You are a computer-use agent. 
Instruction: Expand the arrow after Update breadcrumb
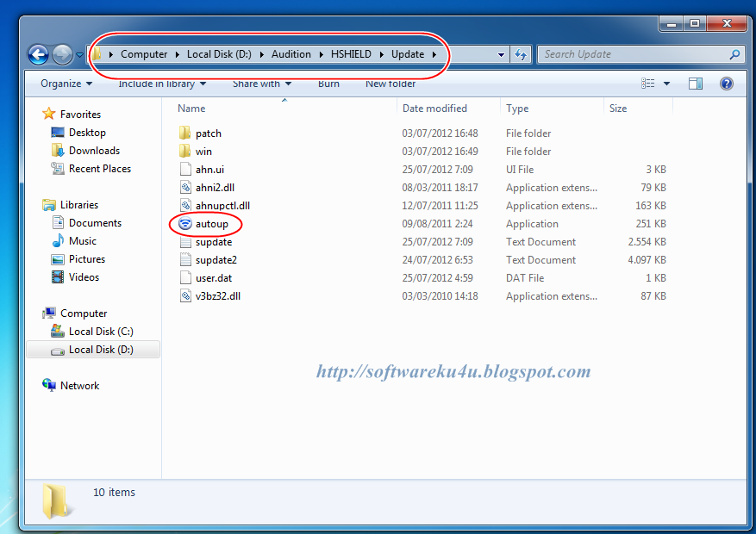click(x=434, y=54)
